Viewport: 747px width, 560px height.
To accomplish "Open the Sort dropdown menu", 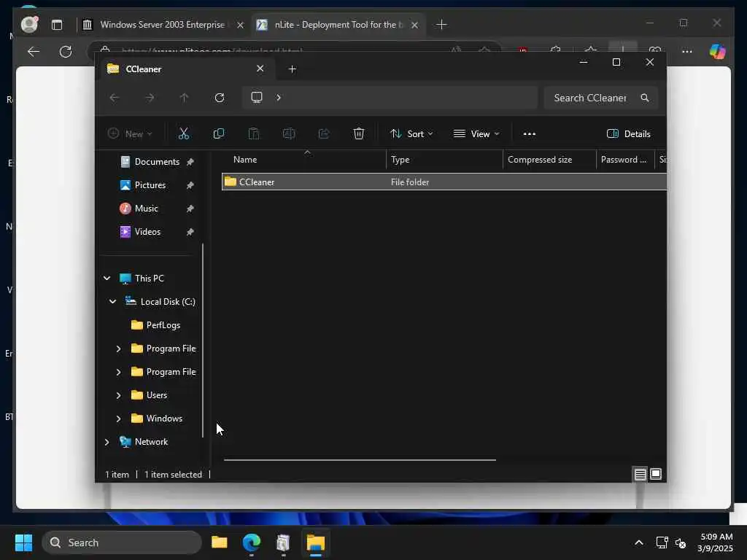I will click(411, 134).
